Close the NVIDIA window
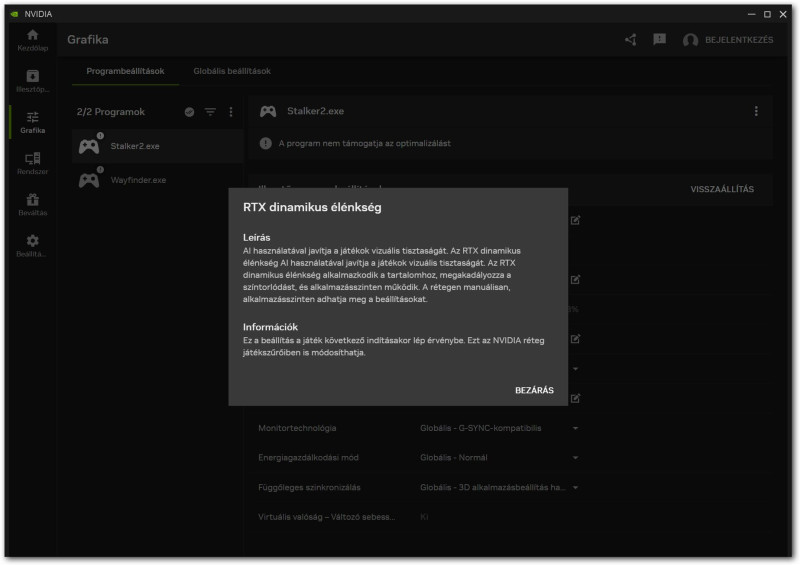 [783, 14]
